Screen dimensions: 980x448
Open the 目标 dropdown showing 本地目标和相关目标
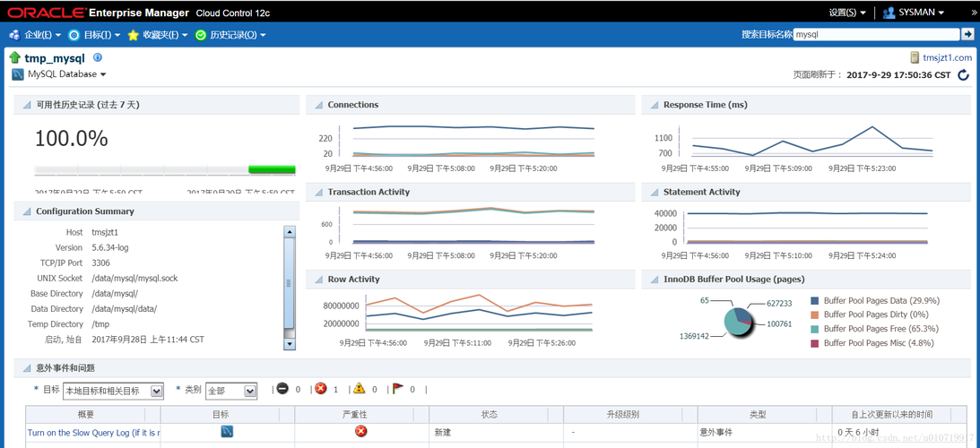click(x=113, y=391)
